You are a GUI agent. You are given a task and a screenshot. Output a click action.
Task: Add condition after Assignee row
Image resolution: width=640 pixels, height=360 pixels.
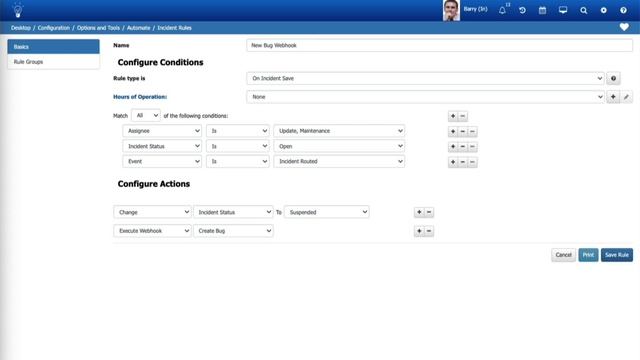[453, 131]
